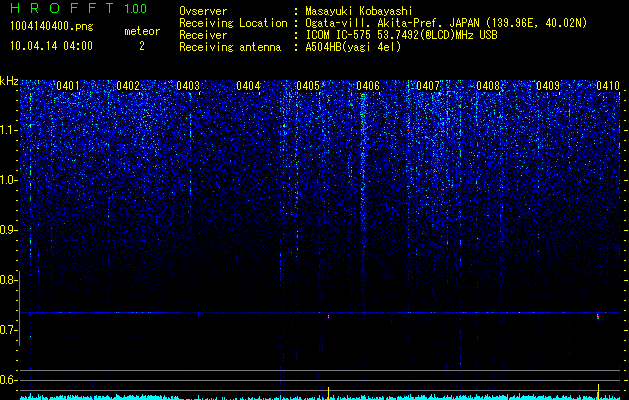This screenshot has width=629, height=400.
Task: Select the file name 1004140400.png
Action: (52, 27)
